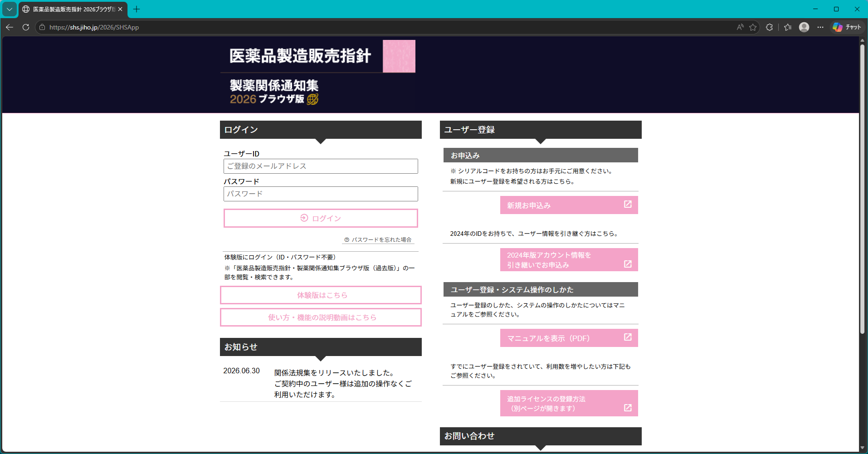The image size is (868, 454).
Task: Open the パスワードを忘れた場合 link
Action: coord(378,240)
